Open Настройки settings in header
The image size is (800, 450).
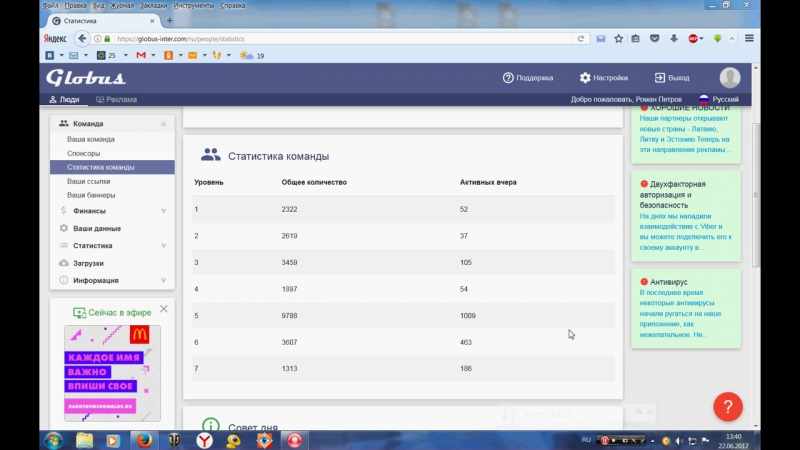pyautogui.click(x=604, y=78)
